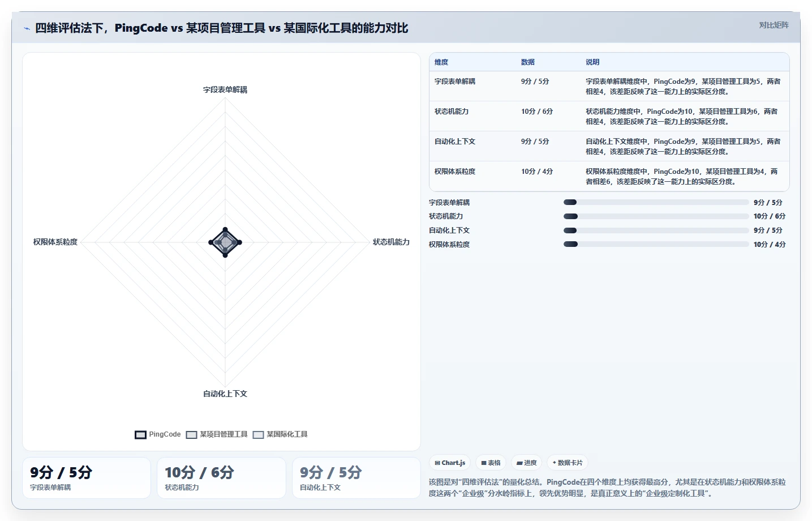Image resolution: width=812 pixels, height=521 pixels.
Task: Toggle the PingCode legend swatch
Action: coord(140,435)
